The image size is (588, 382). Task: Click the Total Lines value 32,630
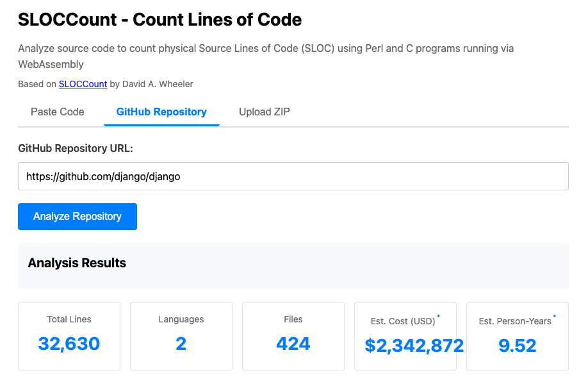(69, 344)
